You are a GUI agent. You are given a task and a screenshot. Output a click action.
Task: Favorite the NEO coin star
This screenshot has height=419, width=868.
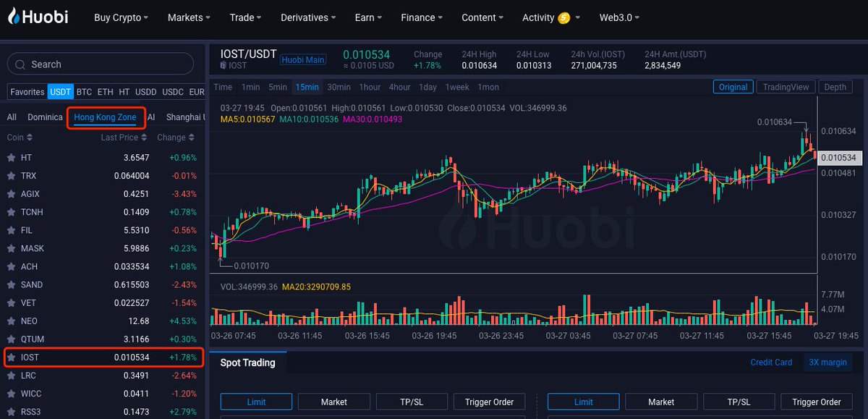point(10,321)
